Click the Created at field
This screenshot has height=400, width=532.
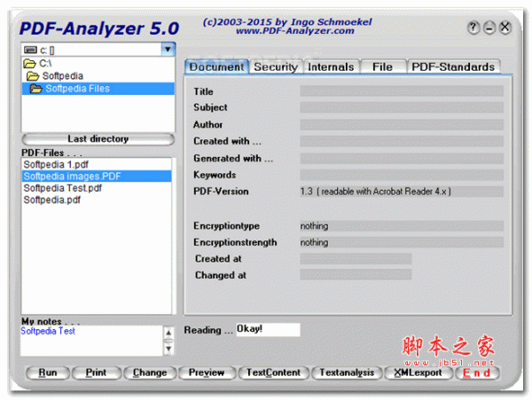click(356, 258)
